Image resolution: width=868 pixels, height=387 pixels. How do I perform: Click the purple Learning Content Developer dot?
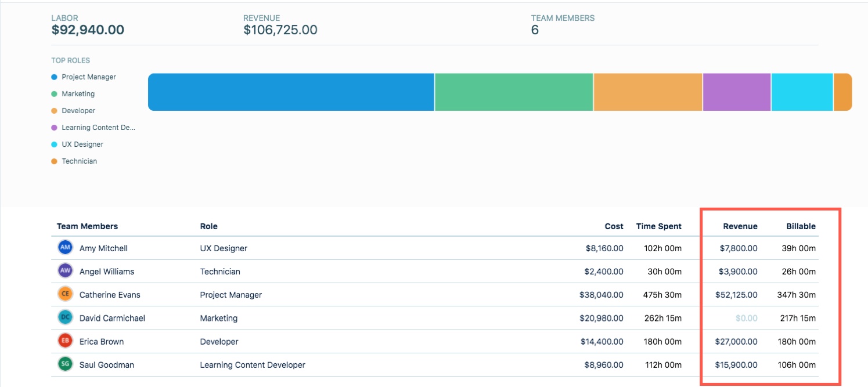[x=54, y=127]
